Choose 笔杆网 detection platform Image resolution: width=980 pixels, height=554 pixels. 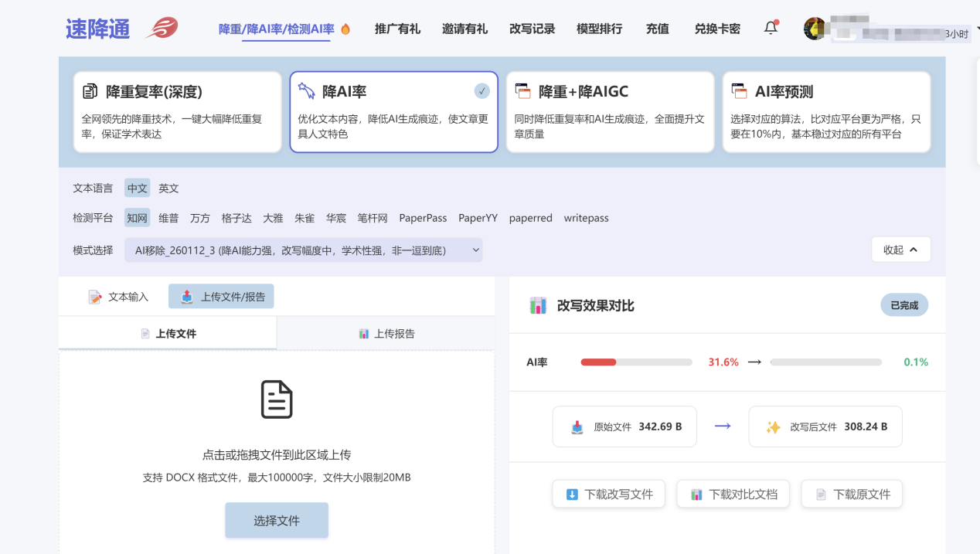[373, 218]
